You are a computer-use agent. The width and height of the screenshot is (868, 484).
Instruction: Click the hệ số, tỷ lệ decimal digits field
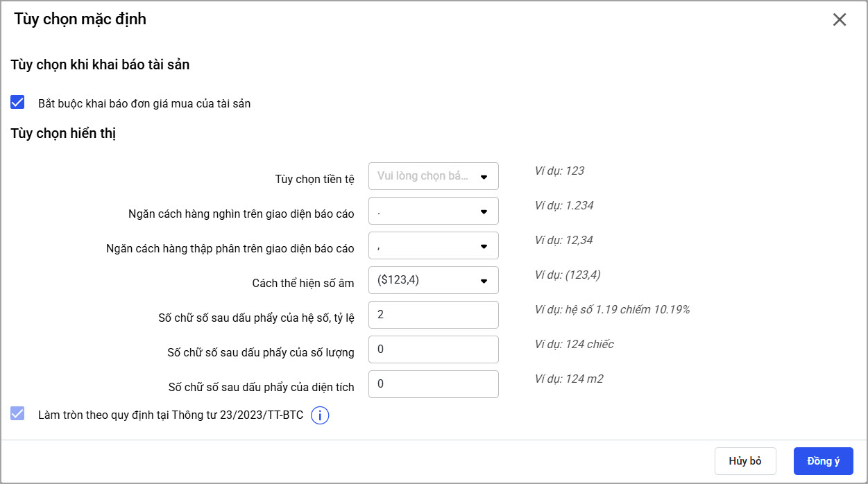coord(433,315)
